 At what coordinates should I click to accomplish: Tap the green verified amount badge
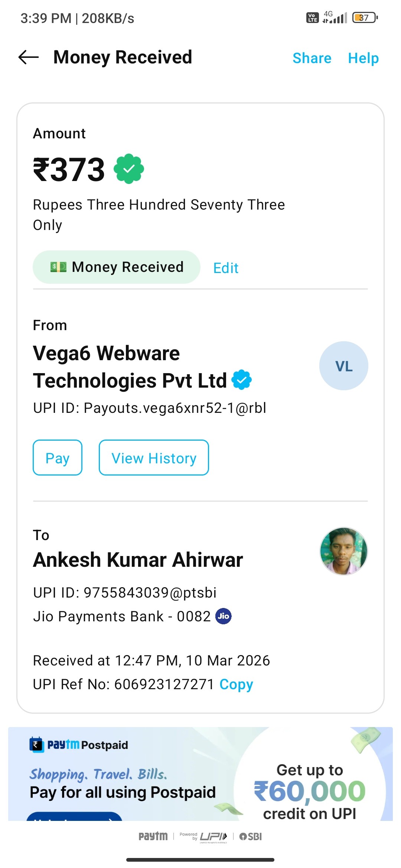(129, 169)
